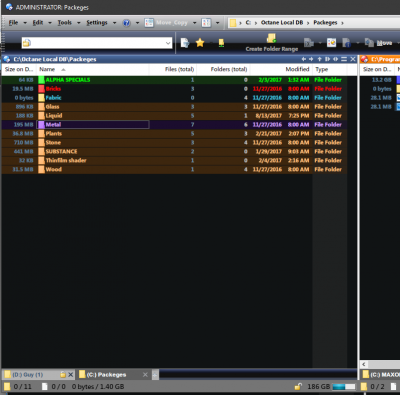Click Octane Local DB in the breadcrumb path

[282, 23]
